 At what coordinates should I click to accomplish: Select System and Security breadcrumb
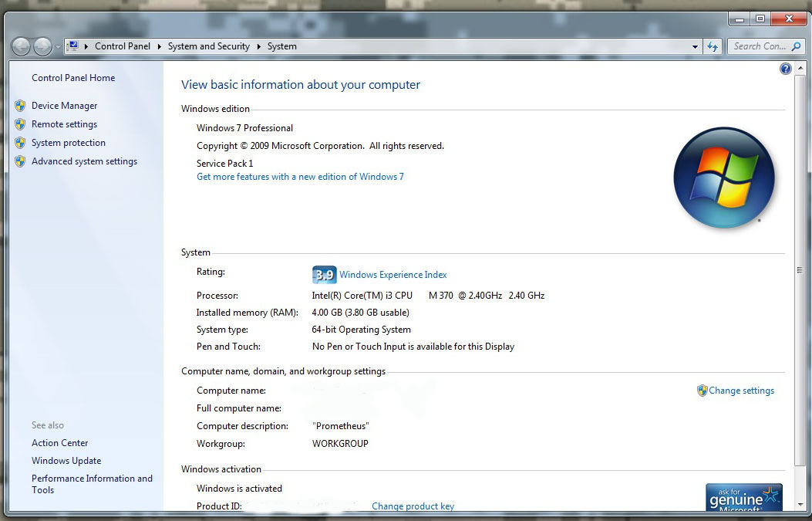(x=209, y=46)
